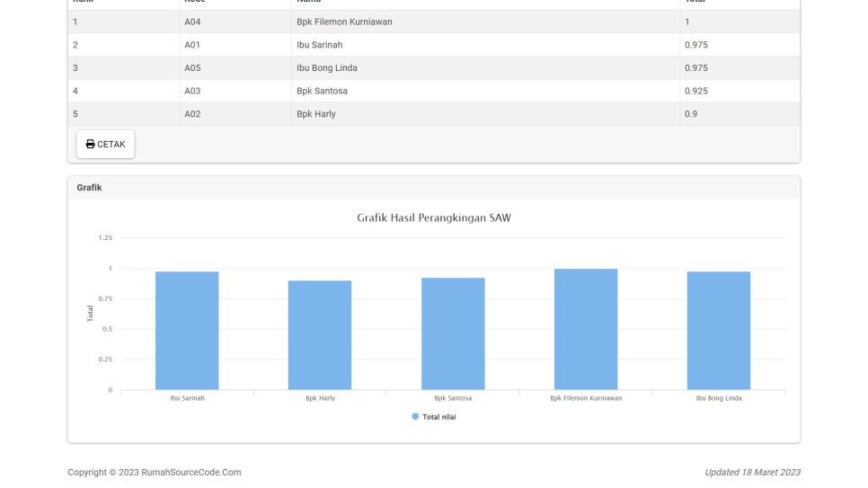
Task: Click code A02 in the ranking table
Action: 192,114
